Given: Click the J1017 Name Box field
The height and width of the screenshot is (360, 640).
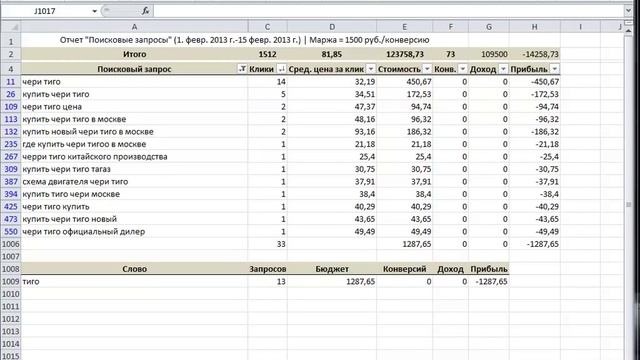Looking at the screenshot, I should (x=46, y=11).
